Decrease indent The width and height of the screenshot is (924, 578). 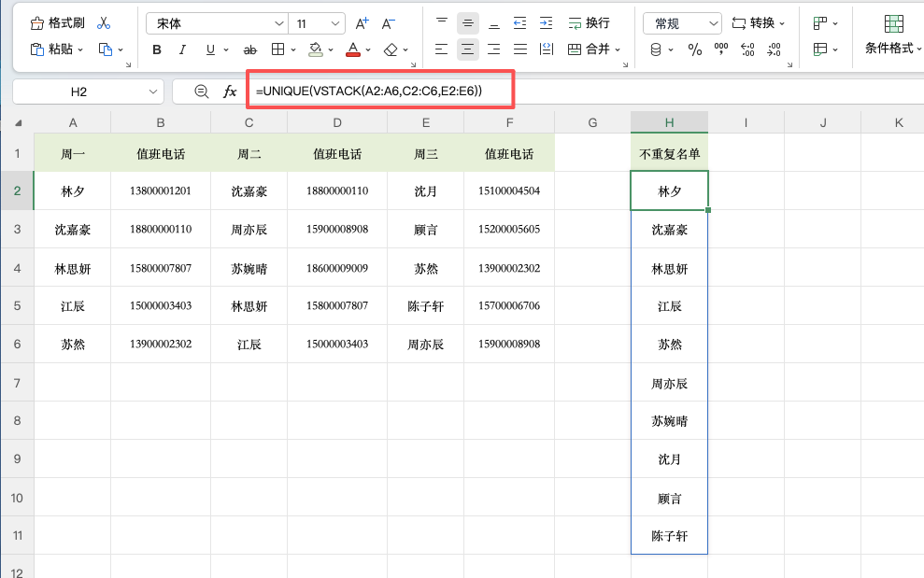pos(519,23)
